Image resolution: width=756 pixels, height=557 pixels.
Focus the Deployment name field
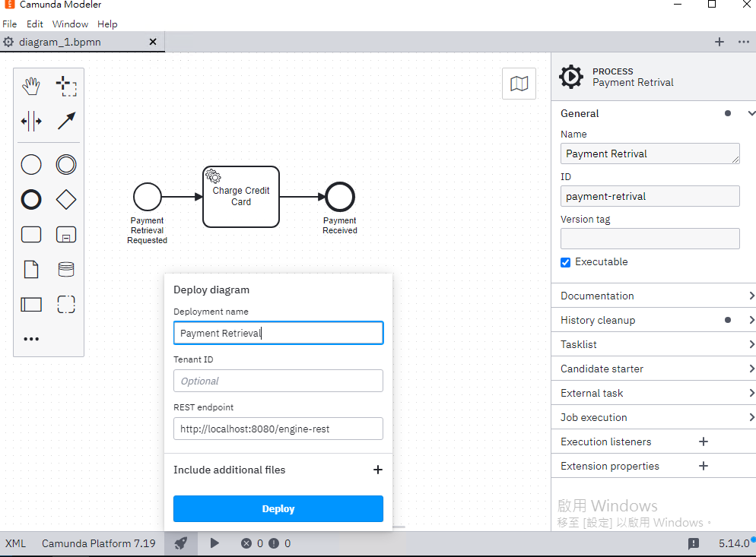[x=278, y=333]
